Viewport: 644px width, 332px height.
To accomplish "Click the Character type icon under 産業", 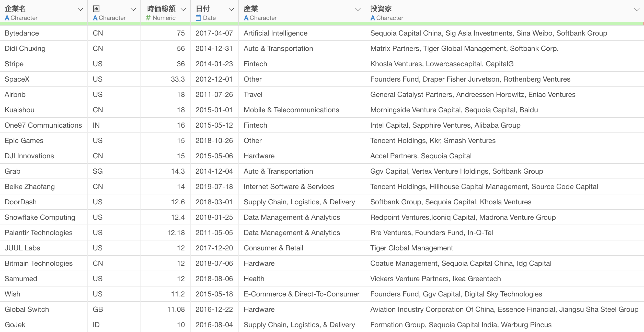I will click(x=246, y=18).
